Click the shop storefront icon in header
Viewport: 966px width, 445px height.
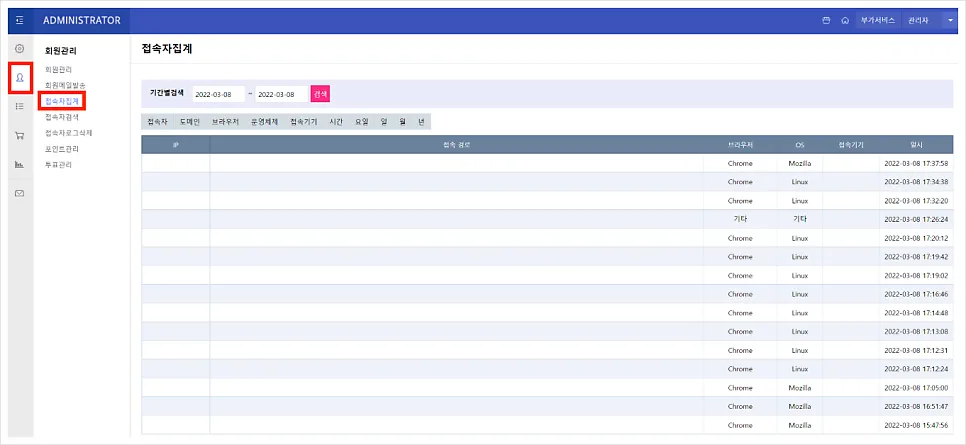[x=826, y=20]
